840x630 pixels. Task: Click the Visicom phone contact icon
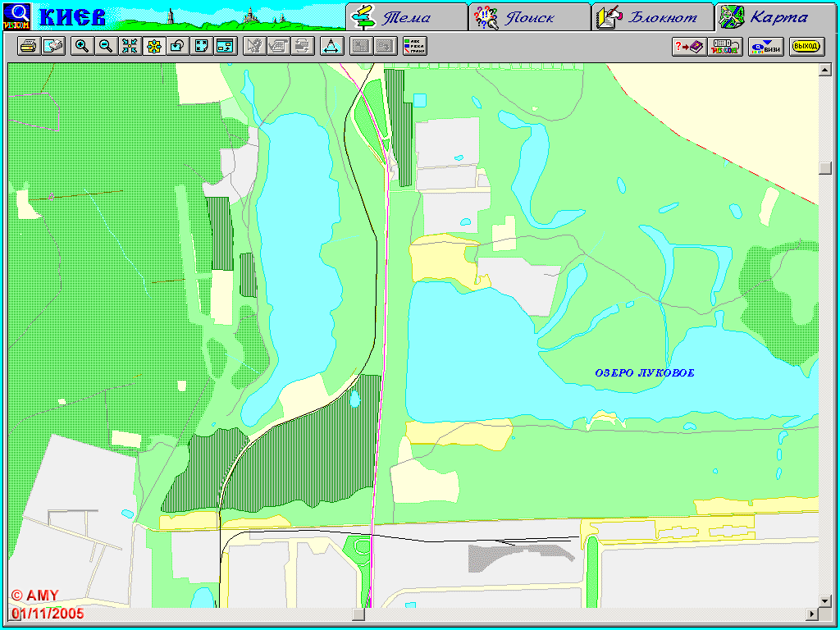click(725, 47)
